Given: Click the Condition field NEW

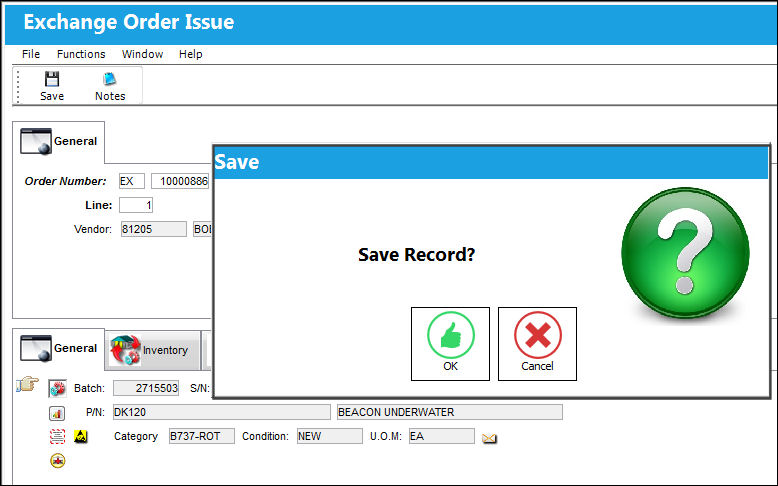Looking at the screenshot, I should [x=329, y=436].
